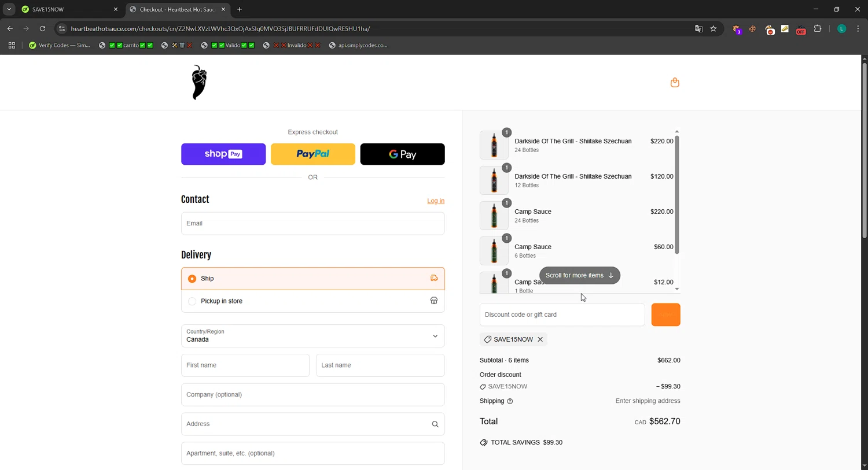Click the Scroll for more items button
Screen dimensions: 868x470
click(x=580, y=275)
